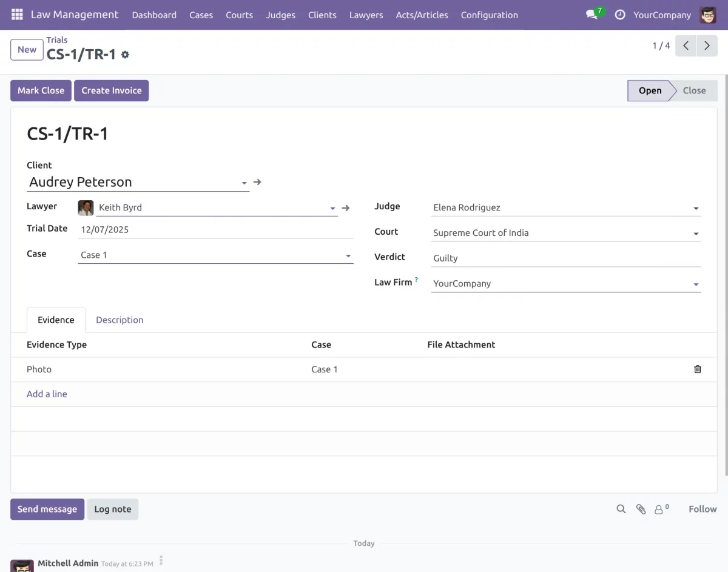
Task: Expand the Court dropdown
Action: (696, 234)
